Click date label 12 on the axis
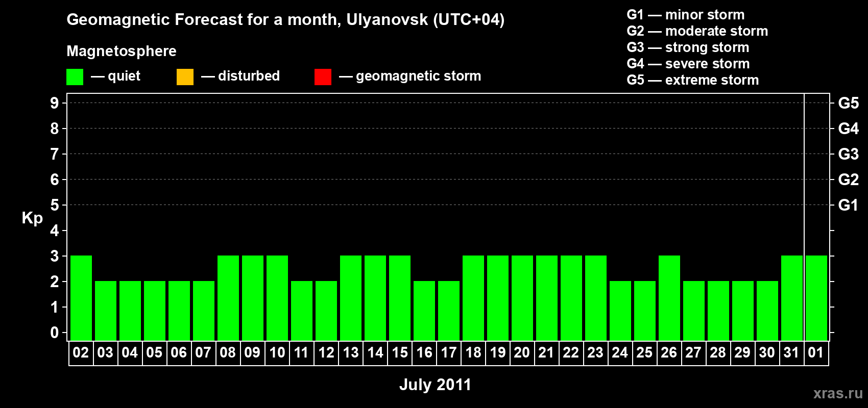Viewport: 868px width, 408px height. point(326,352)
